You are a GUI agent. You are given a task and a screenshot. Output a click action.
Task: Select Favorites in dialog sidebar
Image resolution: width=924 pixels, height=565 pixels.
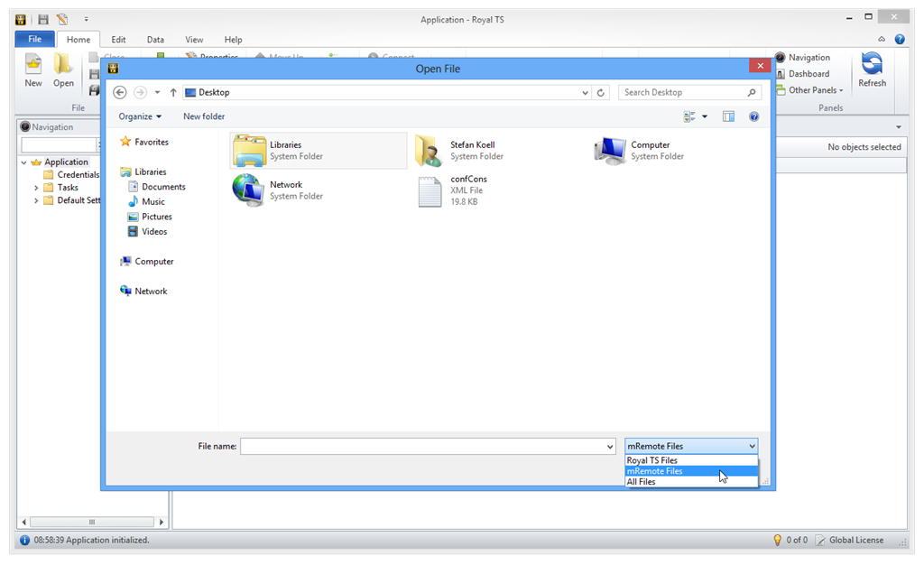point(143,142)
